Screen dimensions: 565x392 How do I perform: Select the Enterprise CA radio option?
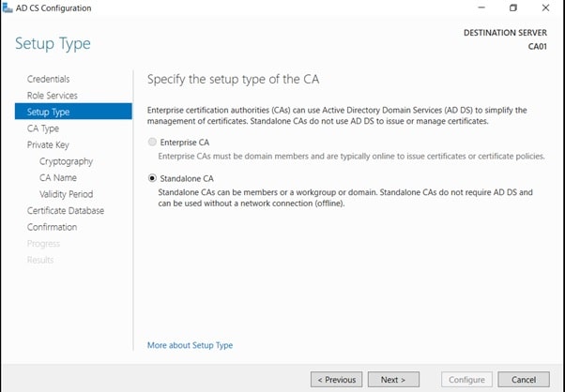pyautogui.click(x=153, y=141)
